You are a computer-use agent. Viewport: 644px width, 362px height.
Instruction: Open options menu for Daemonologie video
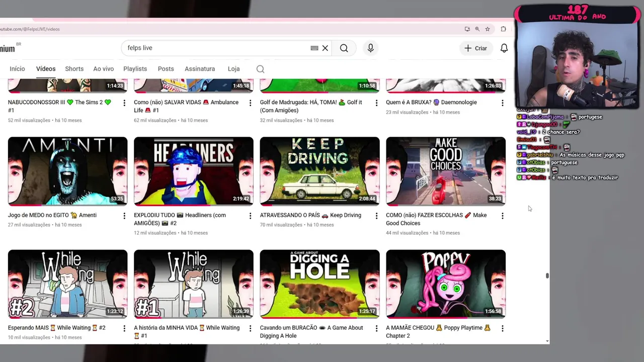pos(502,103)
